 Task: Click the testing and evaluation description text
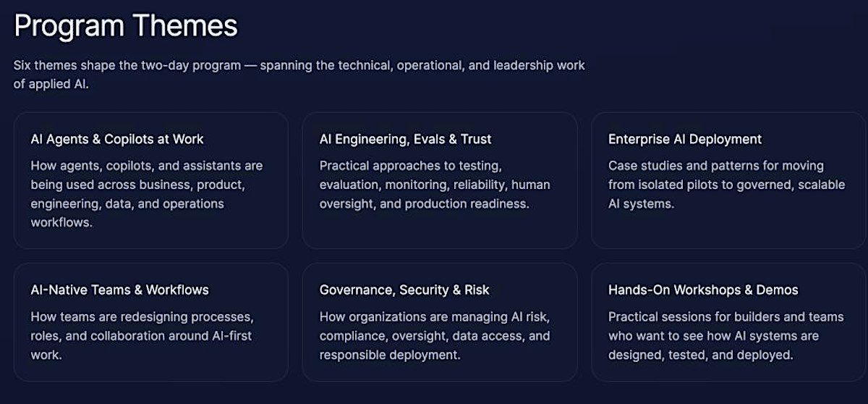click(435, 185)
